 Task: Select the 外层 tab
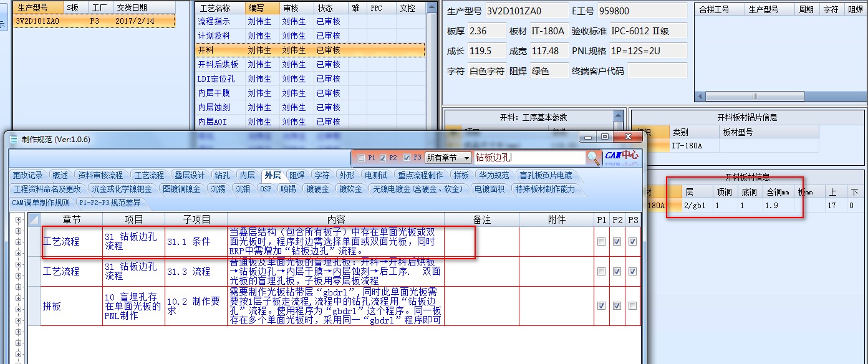point(272,176)
